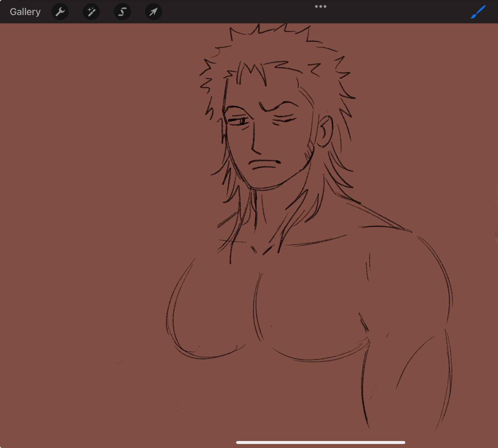Open the Actions wrench menu
Image resolution: width=498 pixels, height=448 pixels.
click(x=60, y=12)
